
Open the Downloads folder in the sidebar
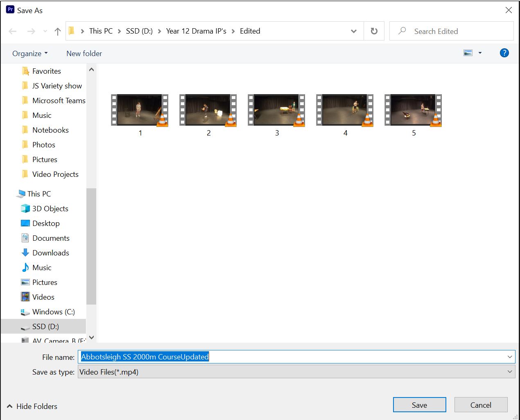tap(50, 253)
